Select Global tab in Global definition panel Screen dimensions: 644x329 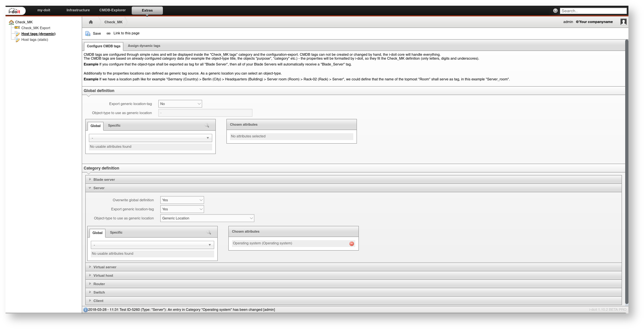click(x=95, y=126)
